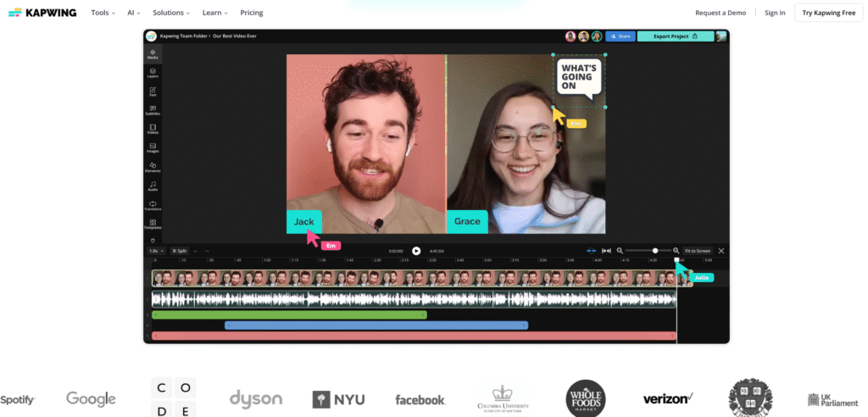This screenshot has height=417, width=868.
Task: Click the Try Kapwing Free button
Action: point(829,13)
